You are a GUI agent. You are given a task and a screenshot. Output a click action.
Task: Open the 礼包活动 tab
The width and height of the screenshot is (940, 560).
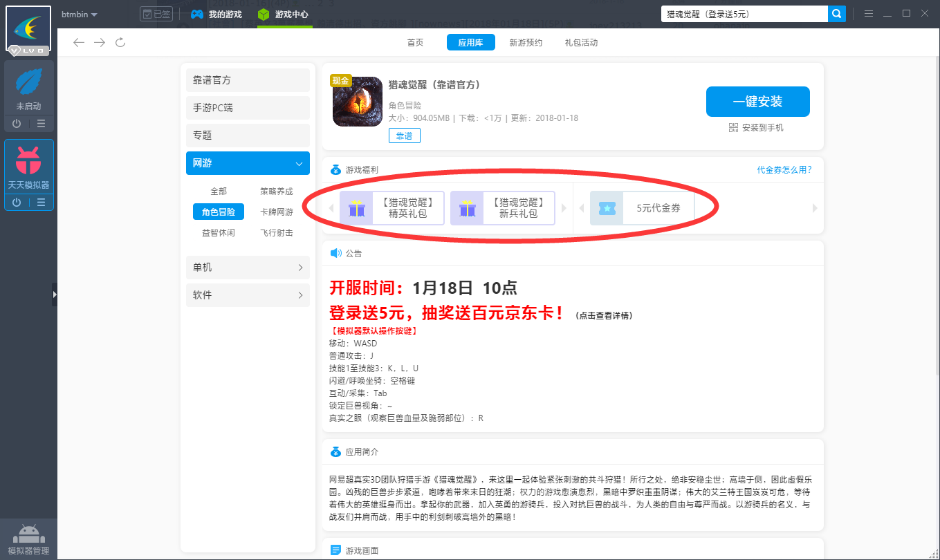581,43
